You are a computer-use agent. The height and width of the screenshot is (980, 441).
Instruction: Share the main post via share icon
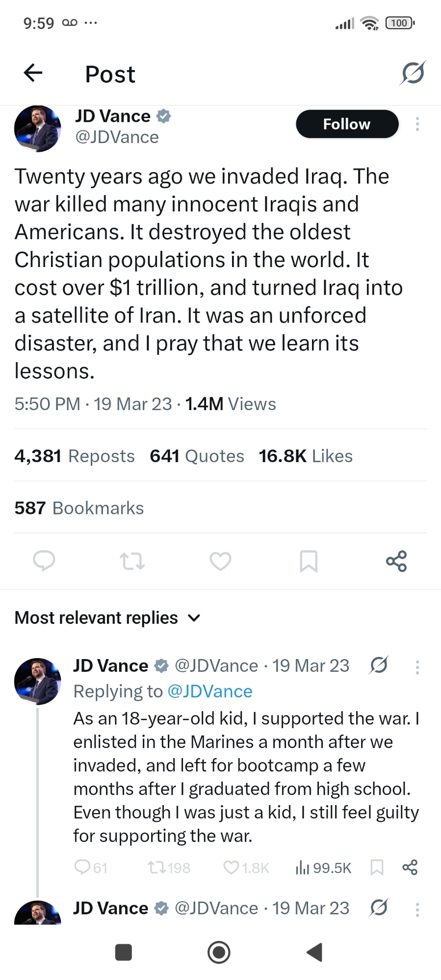click(x=396, y=561)
